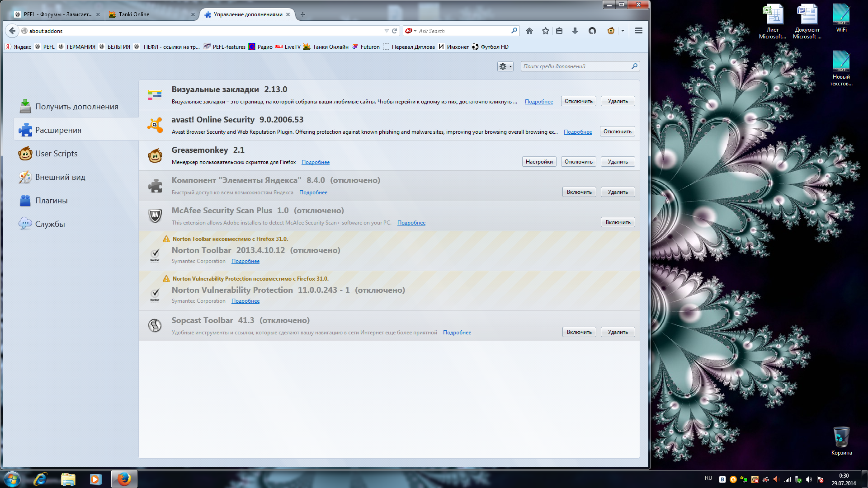Click magnifier in add-ons search field
The image size is (868, 488).
[635, 66]
